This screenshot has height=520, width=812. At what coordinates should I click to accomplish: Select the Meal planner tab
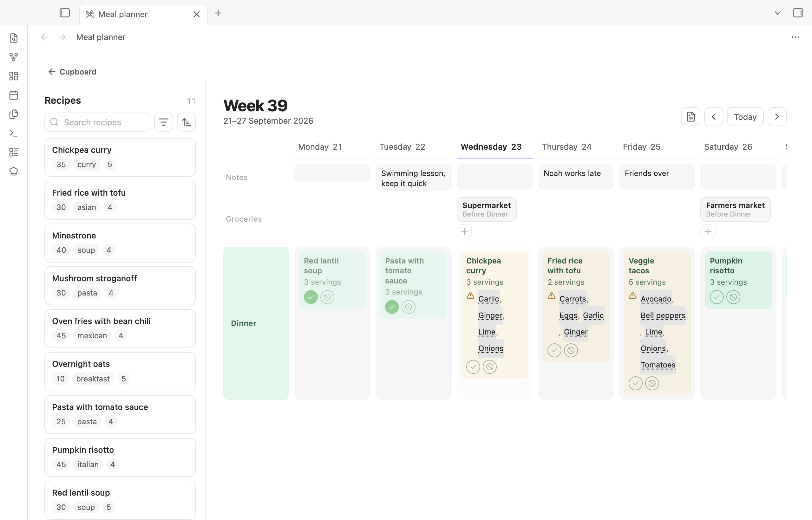pyautogui.click(x=143, y=14)
